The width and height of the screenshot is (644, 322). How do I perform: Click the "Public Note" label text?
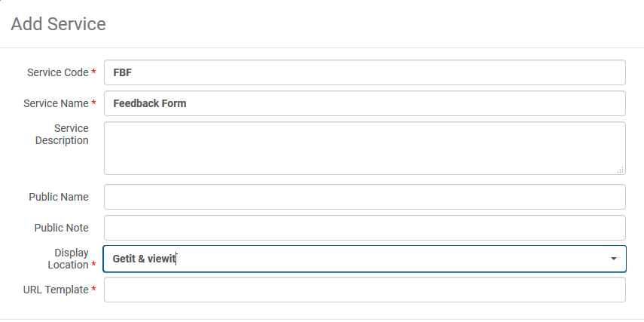(61, 228)
